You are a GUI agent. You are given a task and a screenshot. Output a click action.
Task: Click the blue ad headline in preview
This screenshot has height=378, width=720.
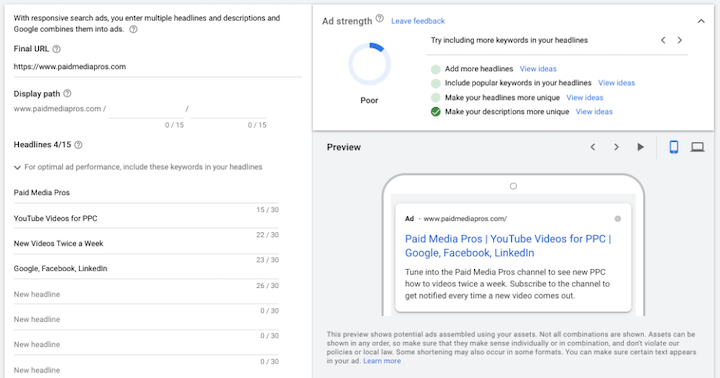[x=508, y=246]
